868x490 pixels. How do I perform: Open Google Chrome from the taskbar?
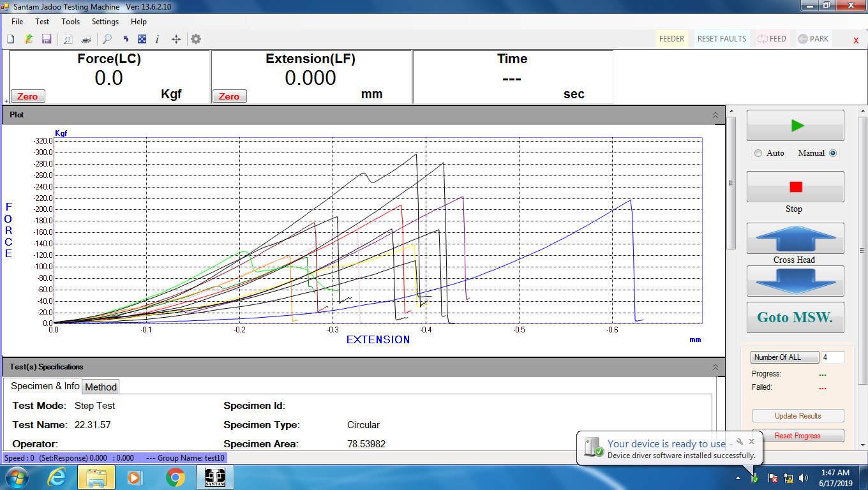(176, 477)
